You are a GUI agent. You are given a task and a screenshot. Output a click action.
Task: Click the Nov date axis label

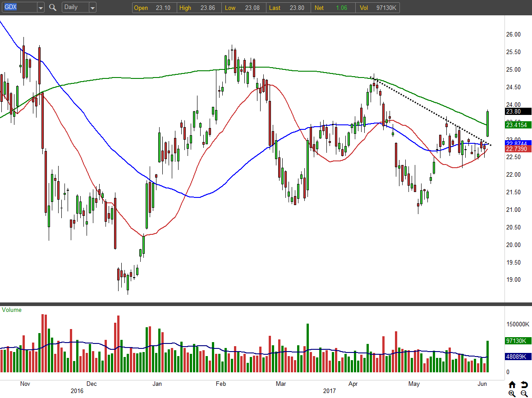click(25, 384)
